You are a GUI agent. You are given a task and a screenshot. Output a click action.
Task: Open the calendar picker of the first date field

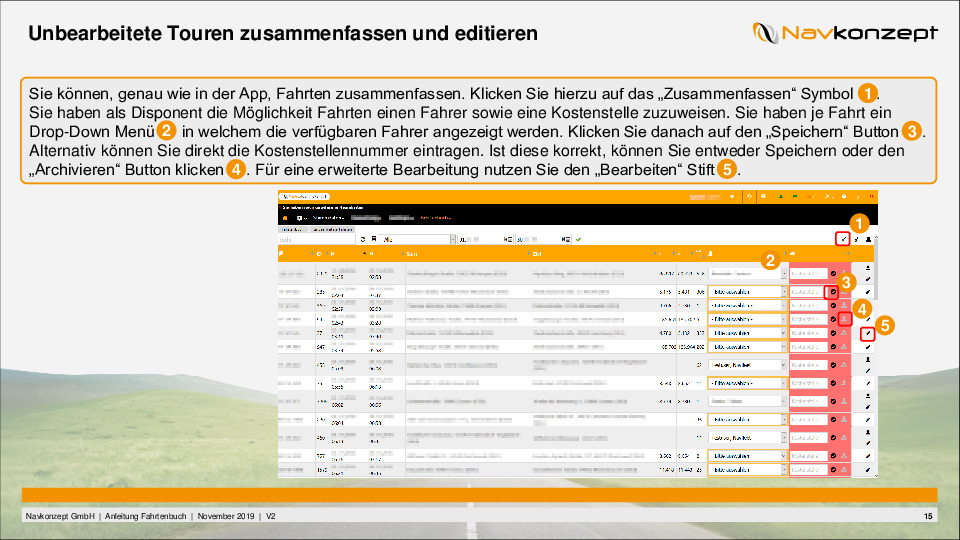tap(508, 240)
